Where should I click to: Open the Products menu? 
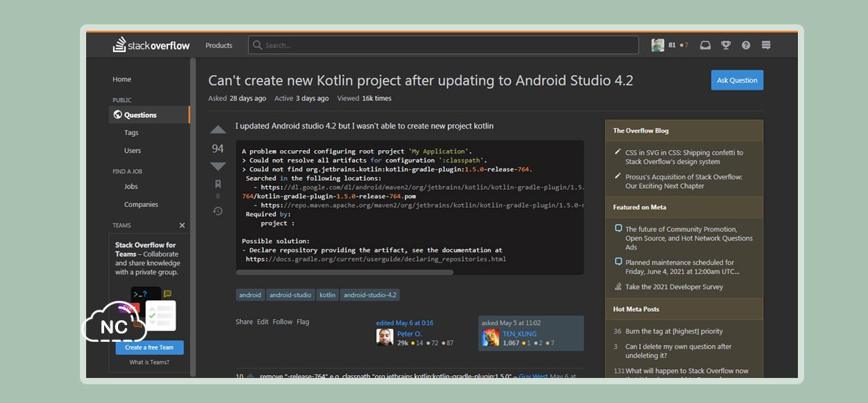219,45
